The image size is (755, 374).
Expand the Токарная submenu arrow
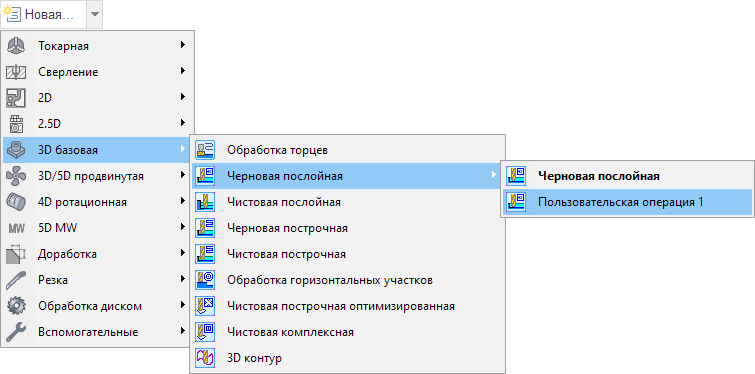[x=182, y=45]
